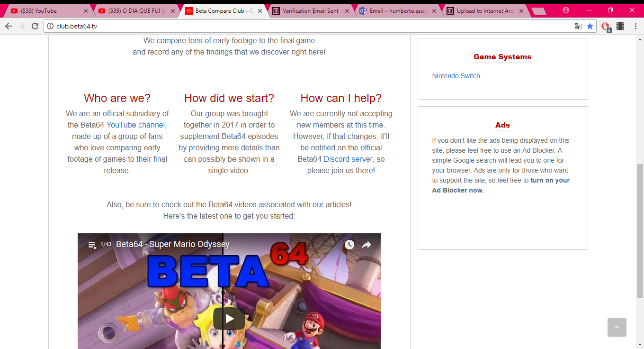
Task: Open the Chrome profile avatar button
Action: (x=566, y=10)
